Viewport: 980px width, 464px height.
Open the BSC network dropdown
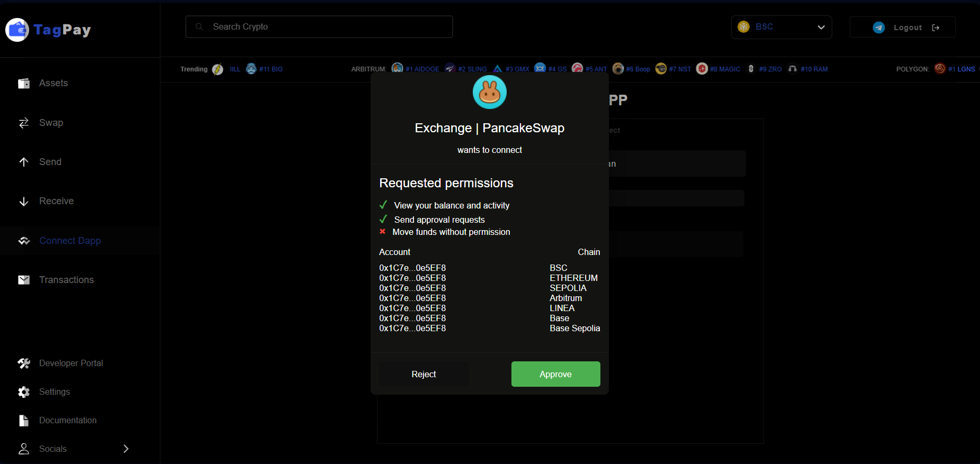(x=781, y=27)
